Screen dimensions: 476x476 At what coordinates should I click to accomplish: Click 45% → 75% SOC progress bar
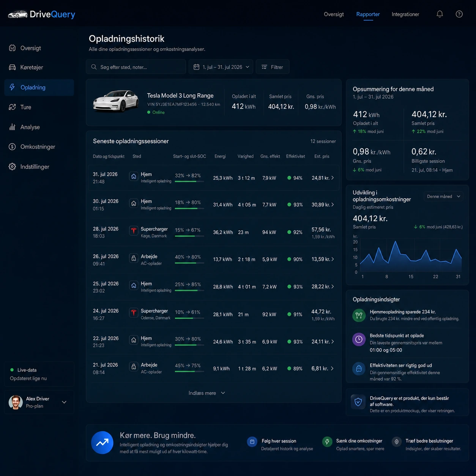click(189, 372)
